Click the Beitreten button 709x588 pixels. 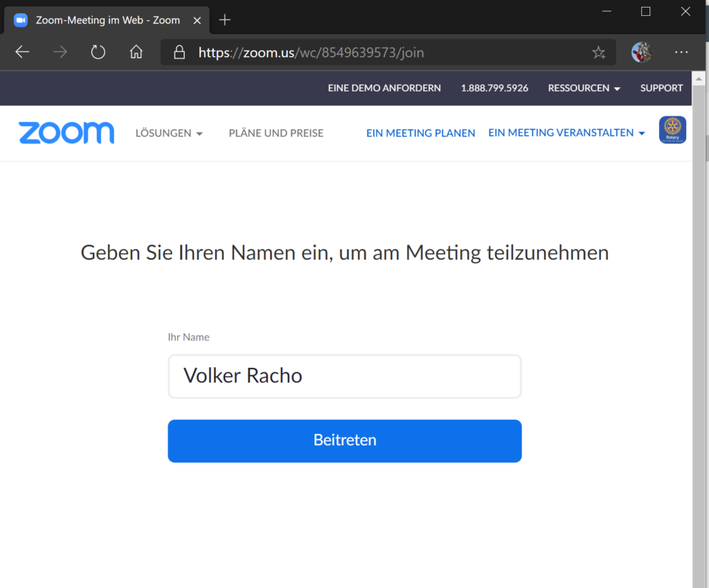point(345,441)
